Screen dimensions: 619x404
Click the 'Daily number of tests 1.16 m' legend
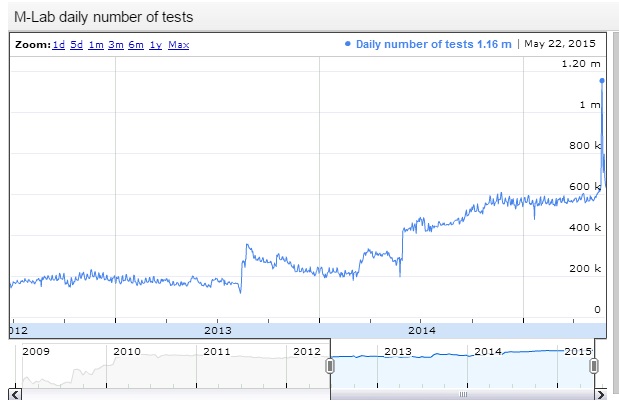point(433,44)
